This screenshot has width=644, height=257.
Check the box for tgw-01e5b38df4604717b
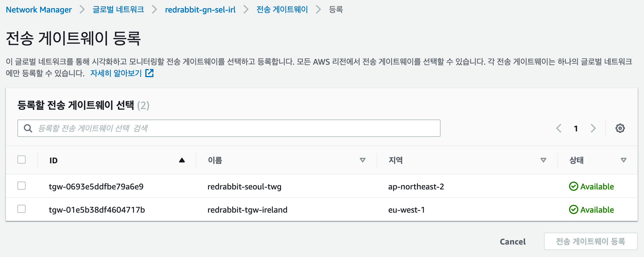[22, 209]
